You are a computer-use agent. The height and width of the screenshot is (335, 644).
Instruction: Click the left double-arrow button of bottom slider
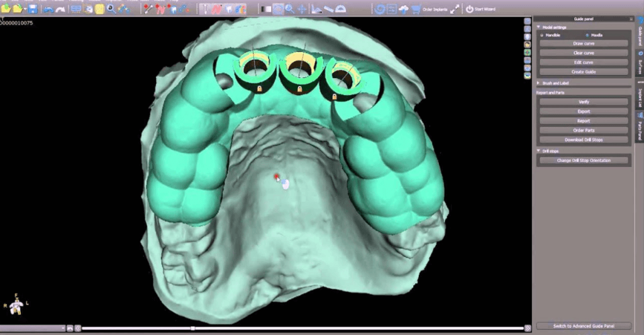click(x=77, y=328)
